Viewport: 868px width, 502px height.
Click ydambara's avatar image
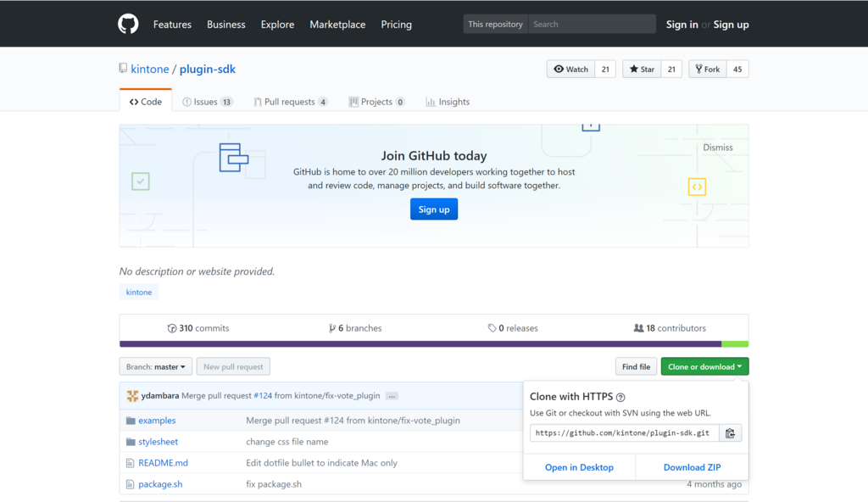(x=132, y=396)
